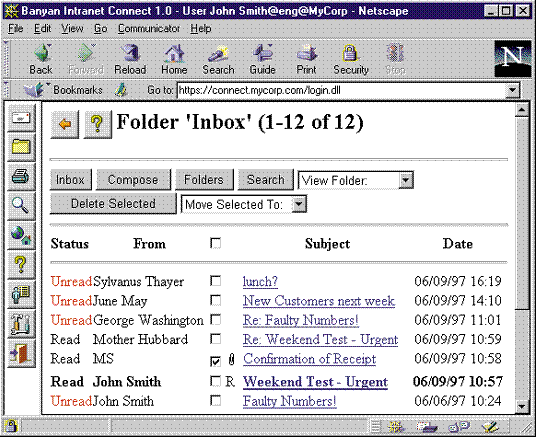
Task: Open discussion groups icon in status bar
Action: pyautogui.click(x=459, y=426)
